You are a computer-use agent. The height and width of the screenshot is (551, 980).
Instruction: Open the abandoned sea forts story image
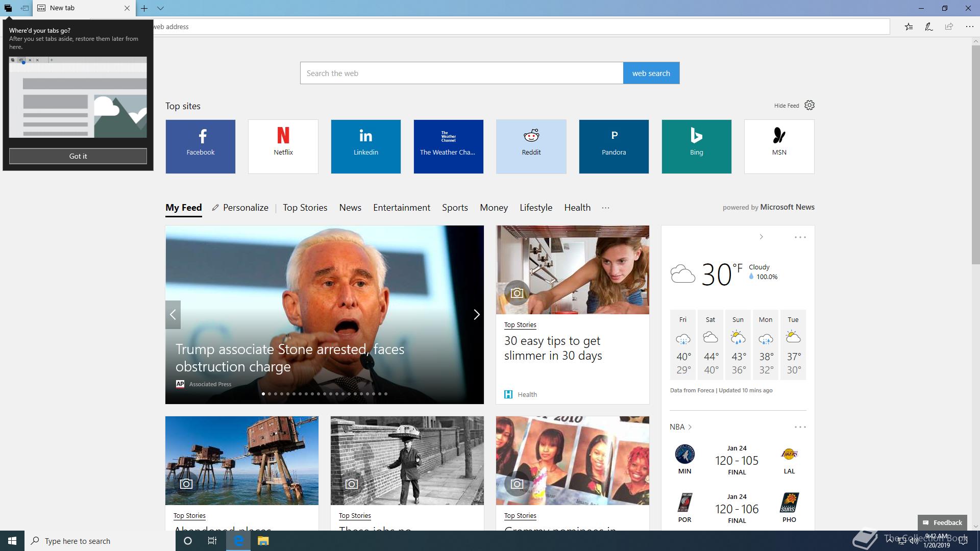click(242, 461)
